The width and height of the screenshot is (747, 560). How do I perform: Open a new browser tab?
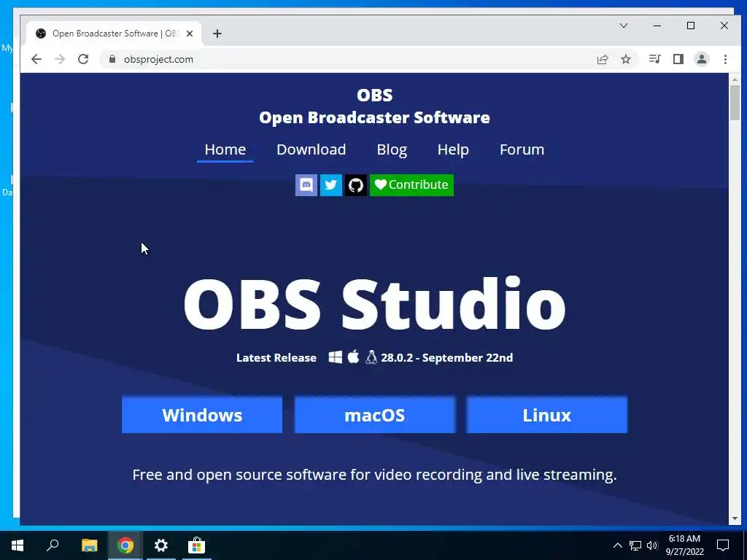[x=217, y=34]
